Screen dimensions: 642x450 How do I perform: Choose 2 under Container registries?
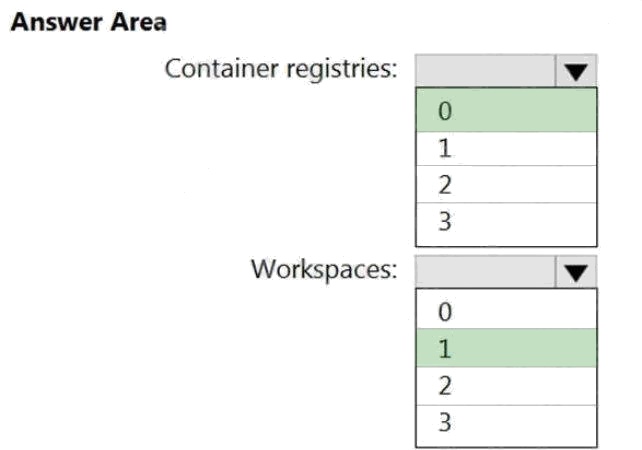506,185
